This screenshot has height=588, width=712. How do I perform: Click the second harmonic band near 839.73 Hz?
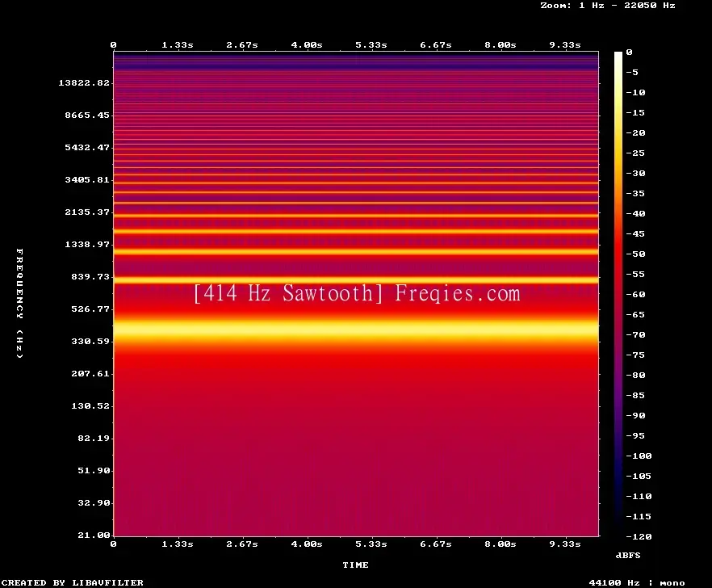(x=356, y=280)
